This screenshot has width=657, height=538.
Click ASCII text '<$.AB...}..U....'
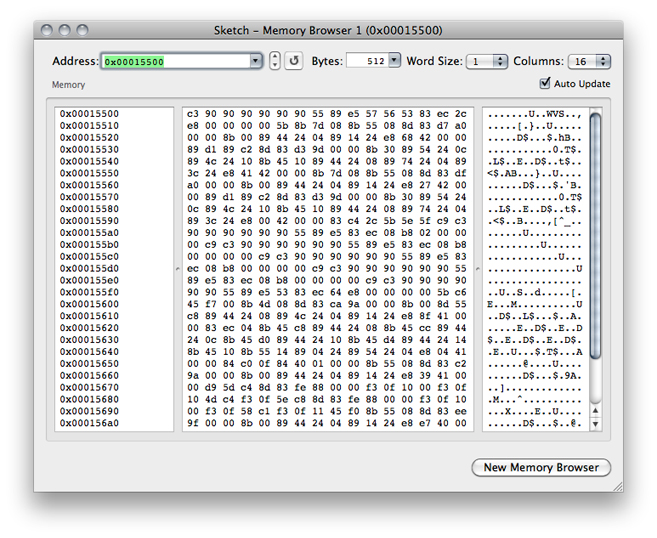click(x=535, y=173)
